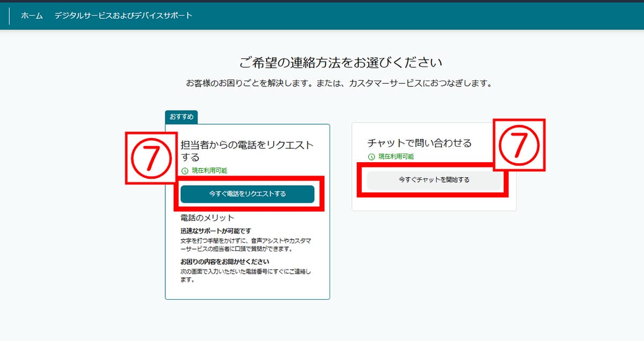Click the 迅速なサポートが可能です text
The height and width of the screenshot is (341, 644).
pos(217,231)
